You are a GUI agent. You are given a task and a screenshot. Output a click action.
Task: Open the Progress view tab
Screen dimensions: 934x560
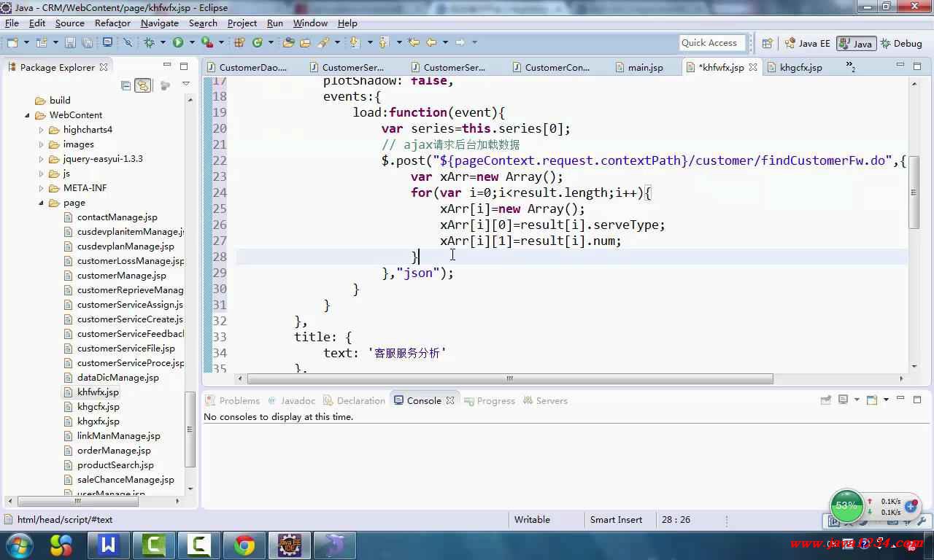[x=489, y=400]
